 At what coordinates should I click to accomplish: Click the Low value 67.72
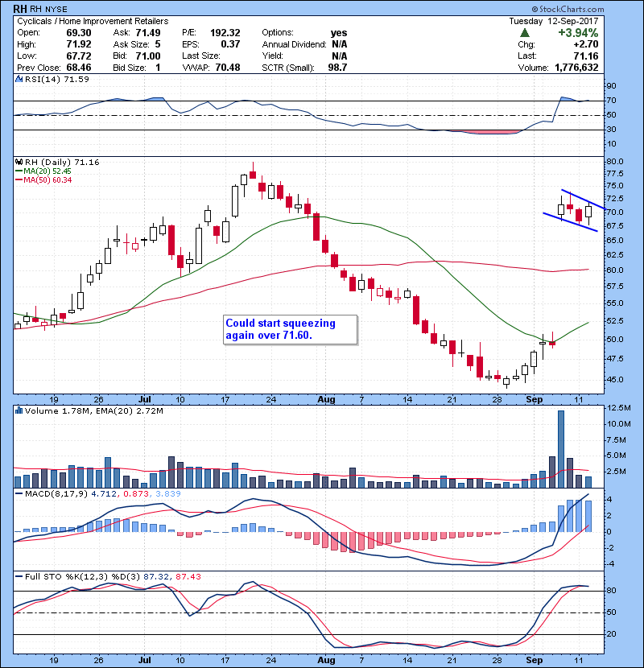[x=78, y=56]
